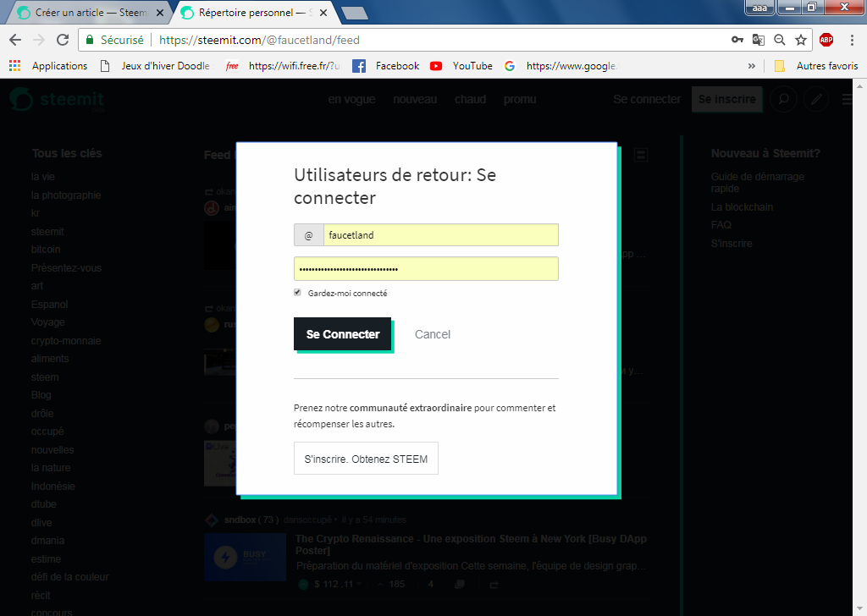Click the search magnifier icon in header
867x616 pixels.
click(783, 100)
